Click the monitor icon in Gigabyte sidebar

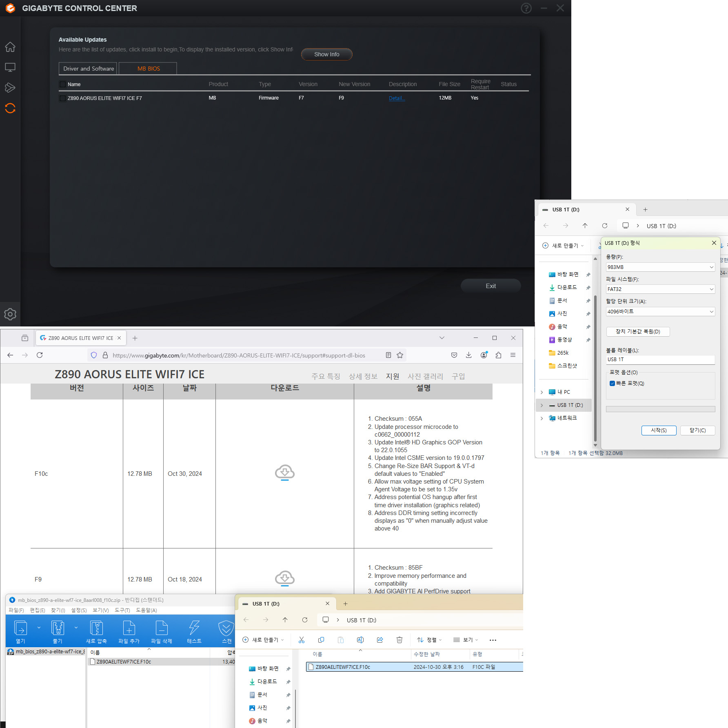coord(10,67)
